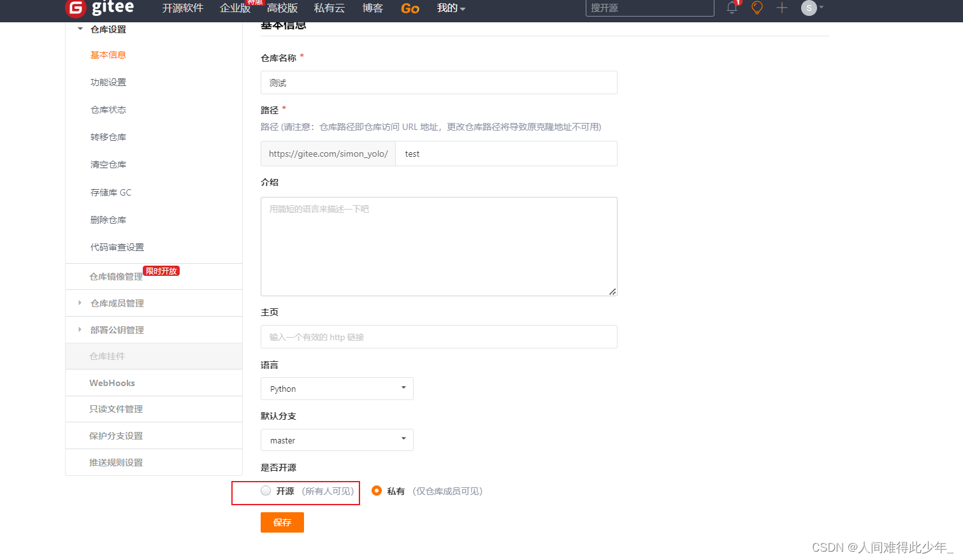
Task: Select the 私有 private radio button
Action: (377, 491)
